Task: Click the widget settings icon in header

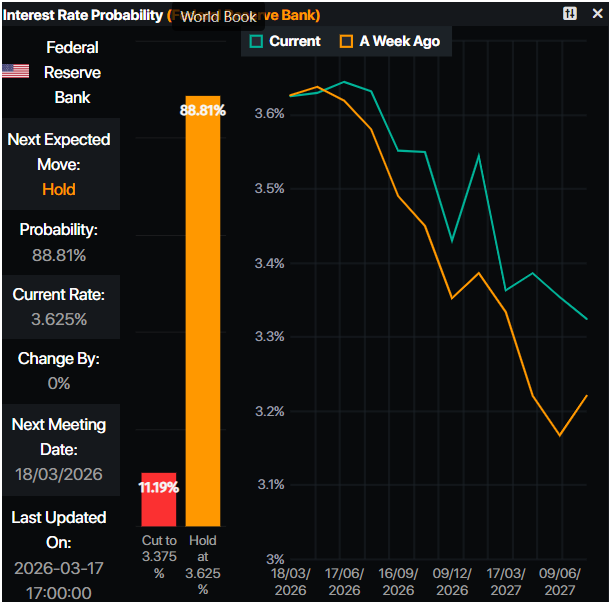Action: click(570, 13)
